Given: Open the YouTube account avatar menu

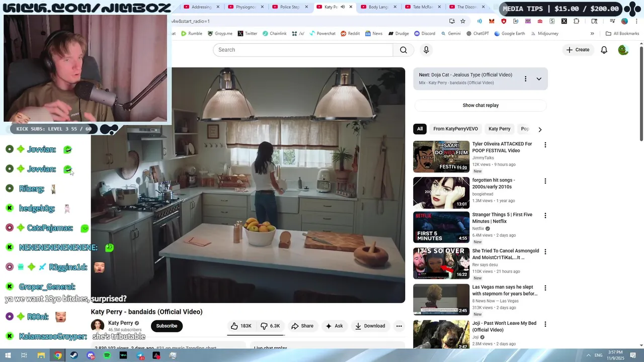Looking at the screenshot, I should point(623,50).
